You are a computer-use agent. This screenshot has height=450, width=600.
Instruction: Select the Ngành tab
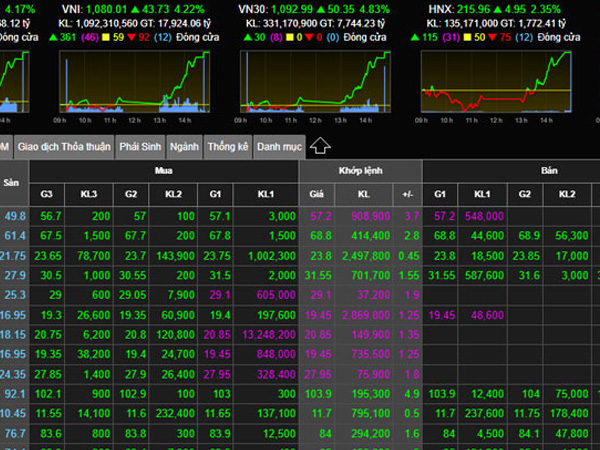[x=184, y=146]
